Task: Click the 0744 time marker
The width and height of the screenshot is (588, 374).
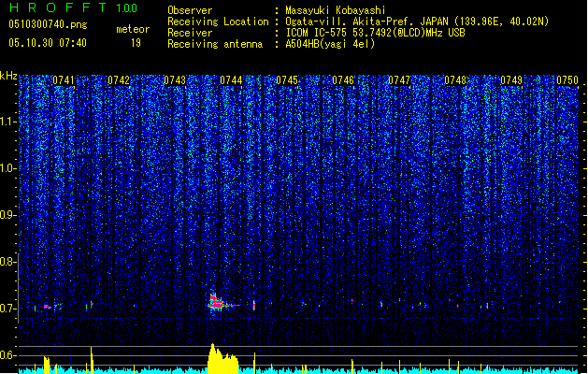Action: (231, 80)
